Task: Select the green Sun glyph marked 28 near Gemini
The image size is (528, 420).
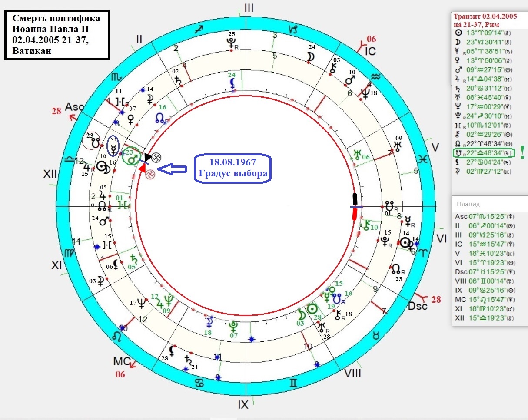Action: pyautogui.click(x=312, y=309)
